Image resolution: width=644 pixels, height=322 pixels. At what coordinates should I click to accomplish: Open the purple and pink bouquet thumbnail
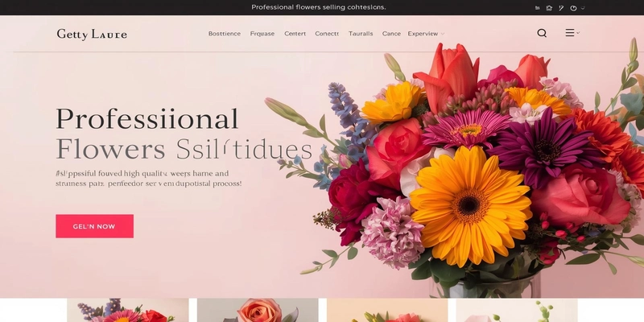tap(128, 310)
